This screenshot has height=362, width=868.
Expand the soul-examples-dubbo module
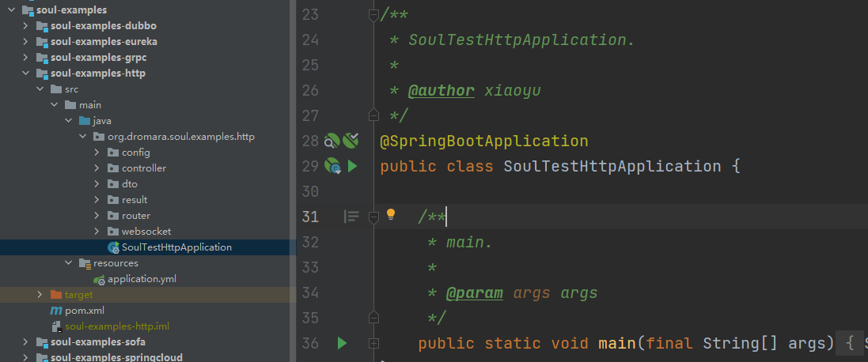point(25,26)
